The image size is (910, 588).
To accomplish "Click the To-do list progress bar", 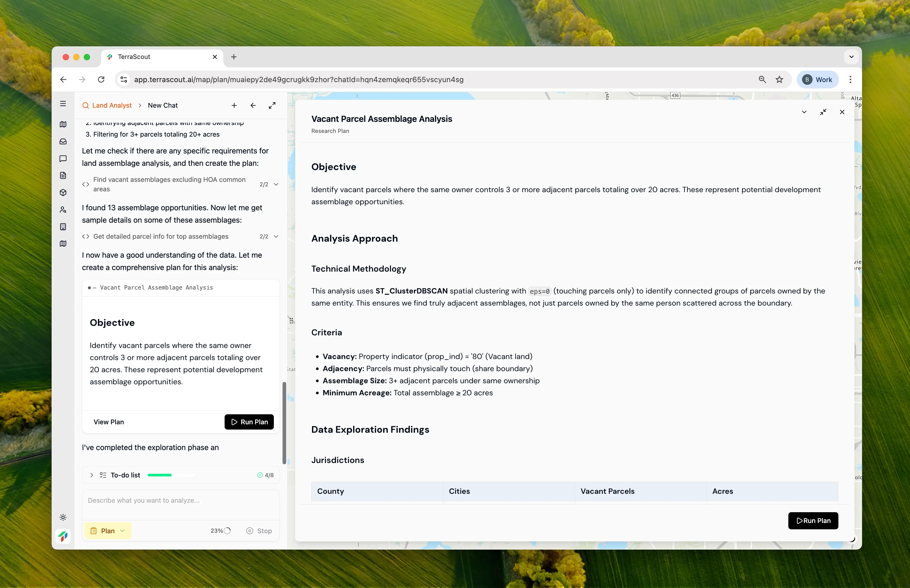I will (171, 475).
